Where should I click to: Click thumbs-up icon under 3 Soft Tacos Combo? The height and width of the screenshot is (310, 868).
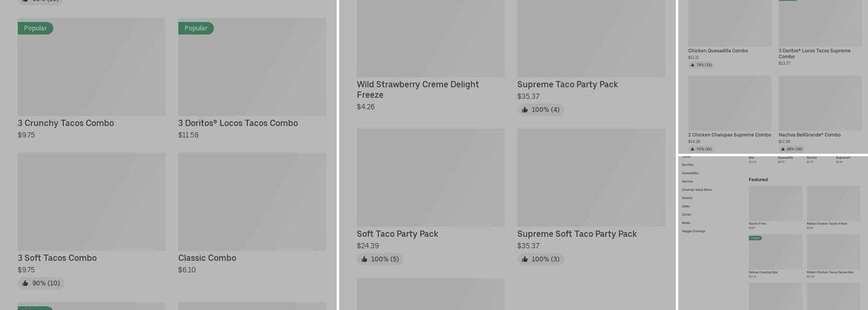coord(25,283)
